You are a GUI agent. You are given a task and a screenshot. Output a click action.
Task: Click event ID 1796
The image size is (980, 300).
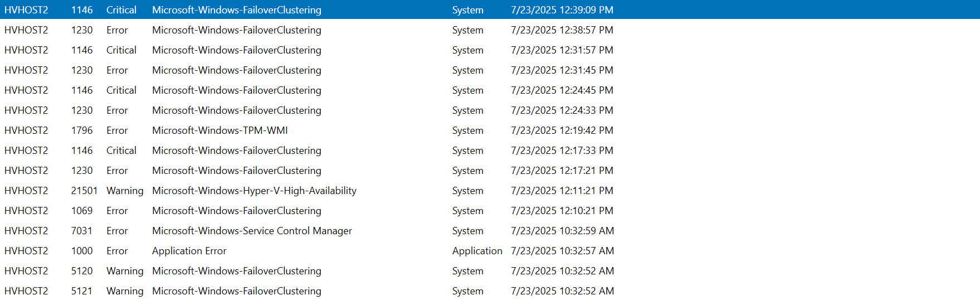82,130
